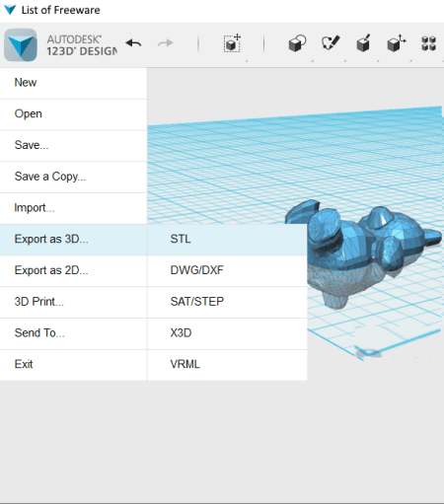Screen dimensions: 444x504
Task: Open the Modify tool
Action: [x=396, y=43]
